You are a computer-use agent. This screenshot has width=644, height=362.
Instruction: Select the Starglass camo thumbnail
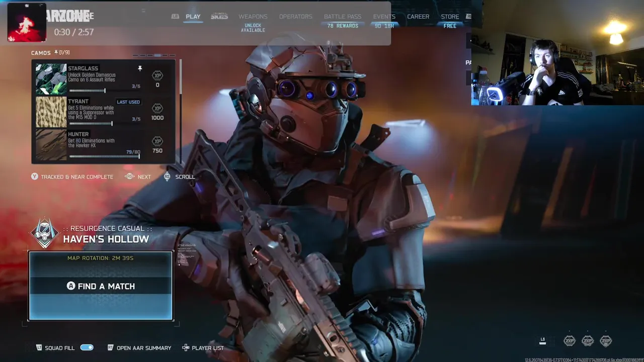(x=51, y=79)
